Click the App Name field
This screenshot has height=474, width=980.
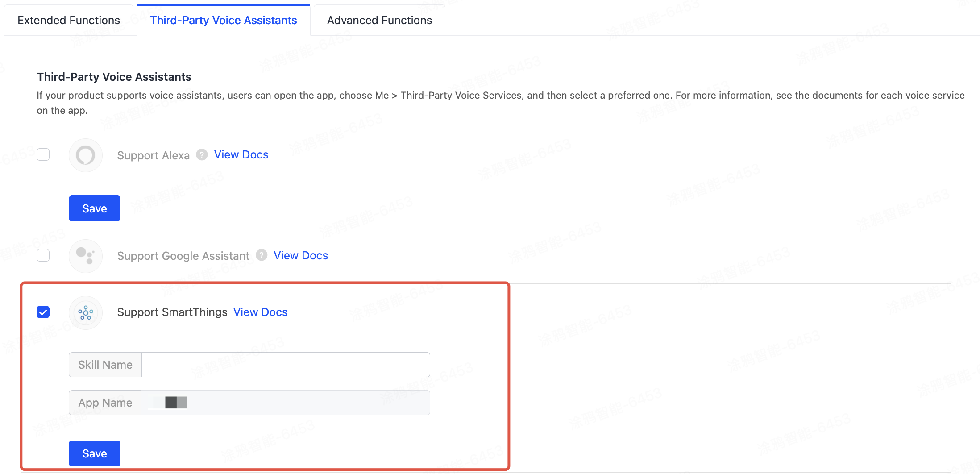[286, 403]
